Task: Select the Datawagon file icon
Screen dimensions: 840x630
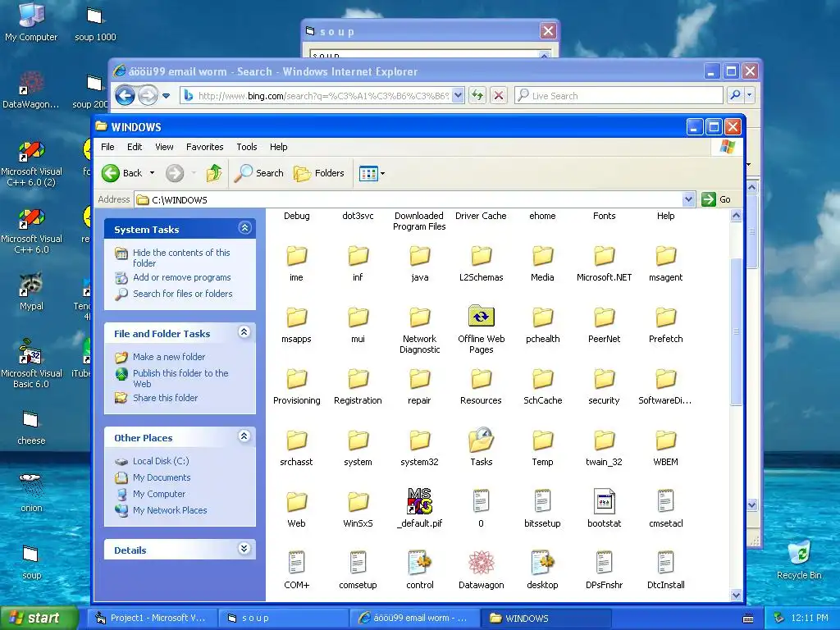Action: pos(481,563)
